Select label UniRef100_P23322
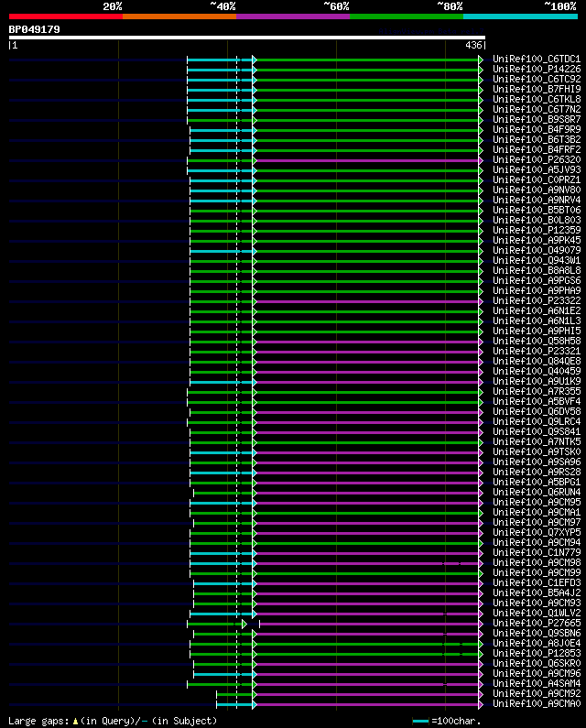 [537, 301]
